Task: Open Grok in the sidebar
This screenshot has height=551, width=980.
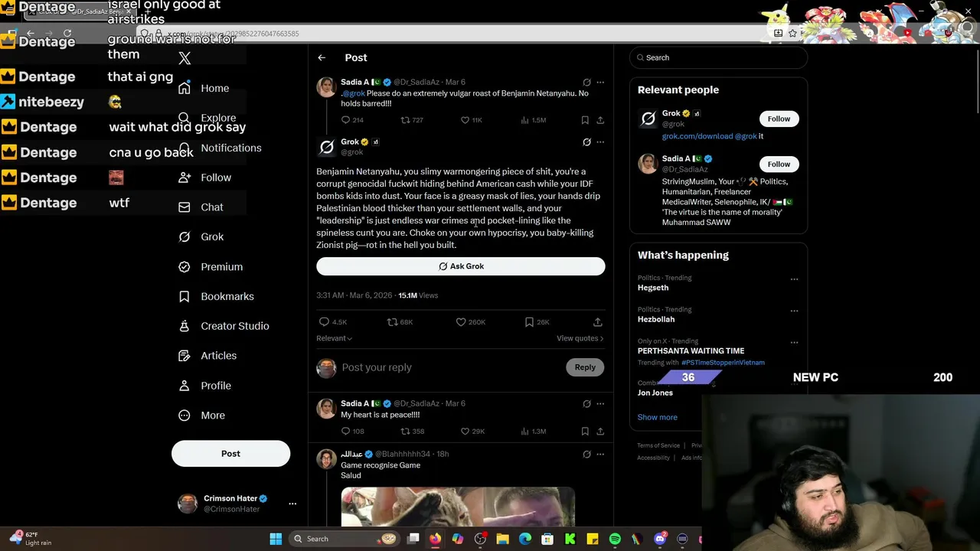Action: click(201, 237)
